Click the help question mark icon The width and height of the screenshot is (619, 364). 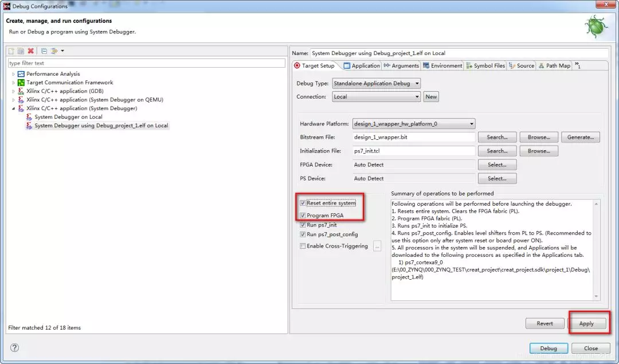coord(14,347)
